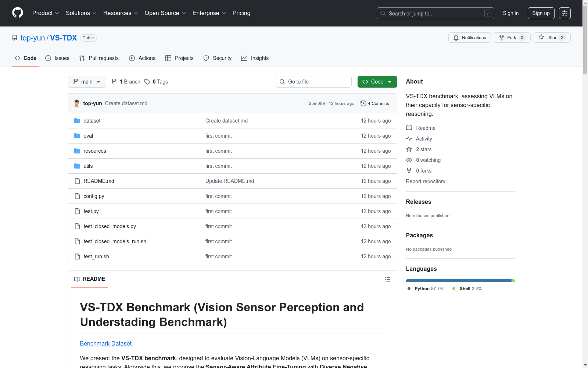
Task: Open the GitHub homepage logo
Action: (18, 13)
